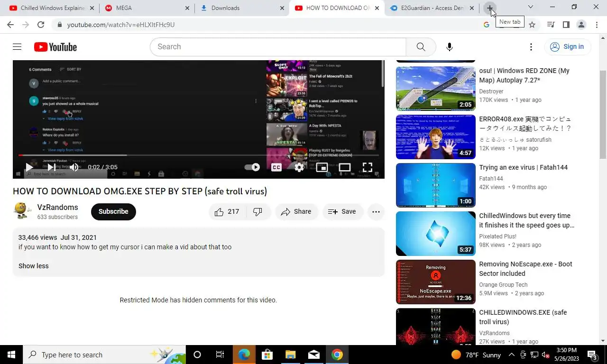The width and height of the screenshot is (607, 364).
Task: Collapse description with Show less
Action: pos(33,266)
